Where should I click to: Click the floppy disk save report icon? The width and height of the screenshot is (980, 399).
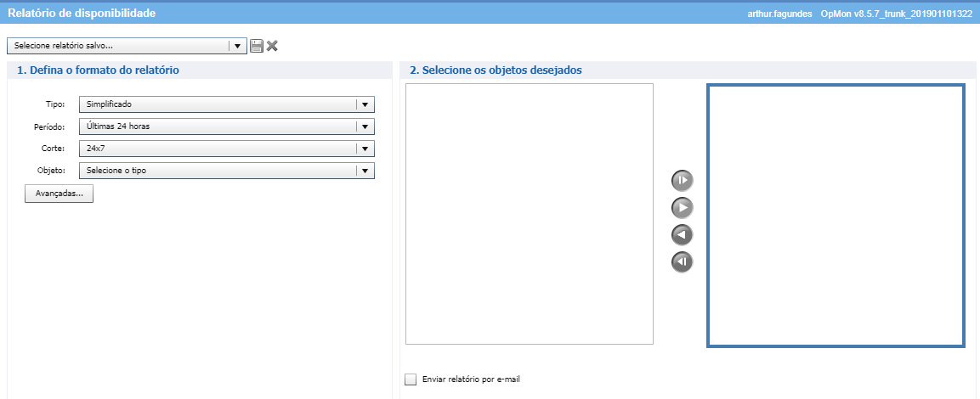pos(257,46)
